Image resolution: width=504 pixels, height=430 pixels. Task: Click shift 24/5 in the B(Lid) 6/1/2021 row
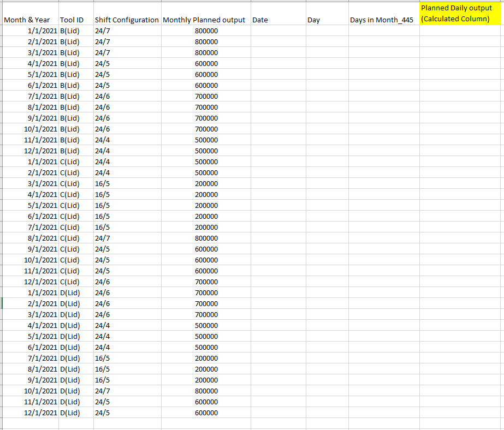pyautogui.click(x=128, y=86)
